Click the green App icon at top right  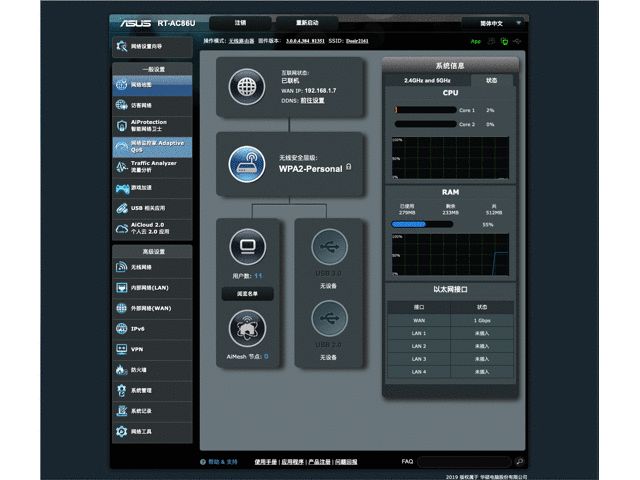(x=476, y=42)
